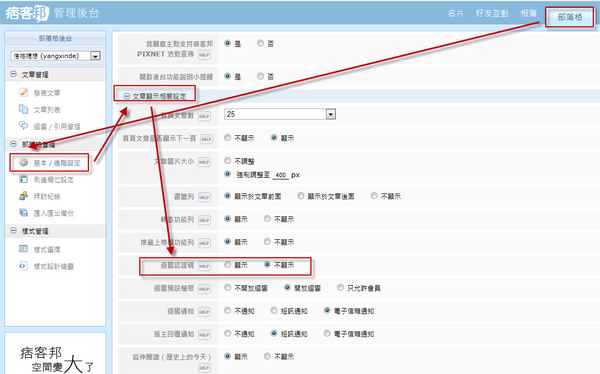This screenshot has width=600, height=374.
Task: Click the 痞客邦 logo in header
Action: (x=27, y=13)
